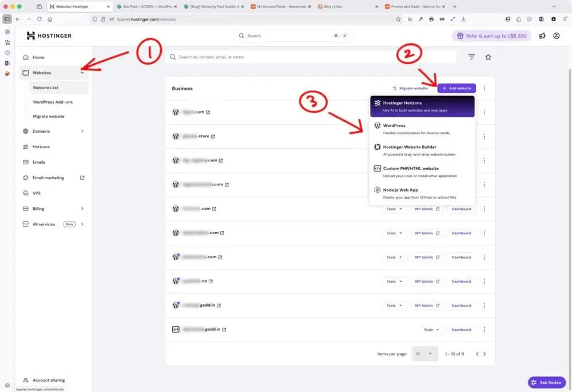The width and height of the screenshot is (572, 392).
Task: Open VPS in sidebar
Action: (x=54, y=193)
